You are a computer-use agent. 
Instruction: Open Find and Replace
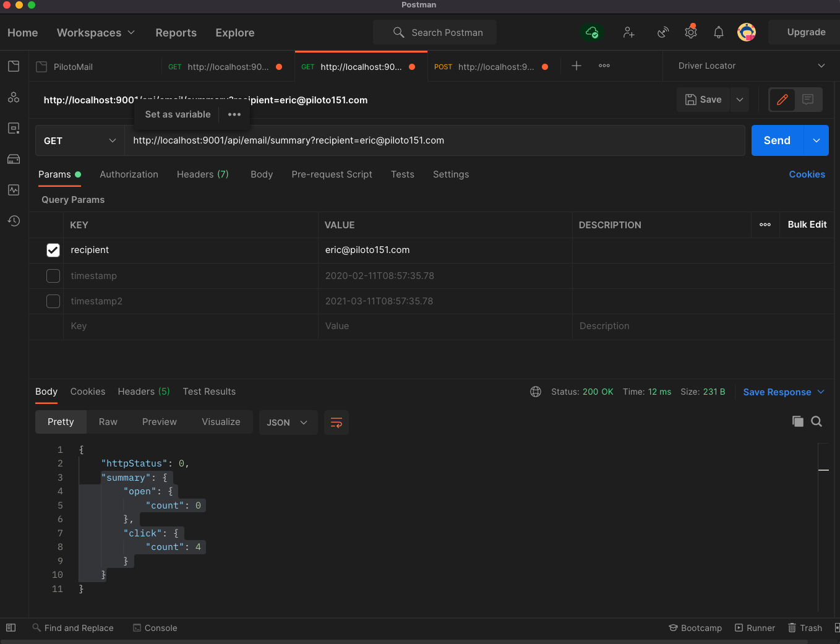(x=73, y=628)
